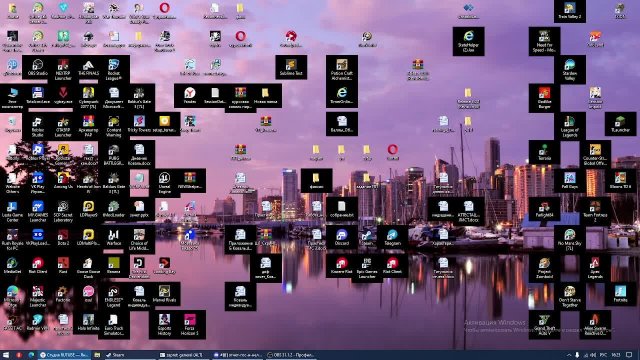The height and width of the screenshot is (360, 640).
Task: Select the Goose Goose Duck shortcut
Action: pos(88,268)
